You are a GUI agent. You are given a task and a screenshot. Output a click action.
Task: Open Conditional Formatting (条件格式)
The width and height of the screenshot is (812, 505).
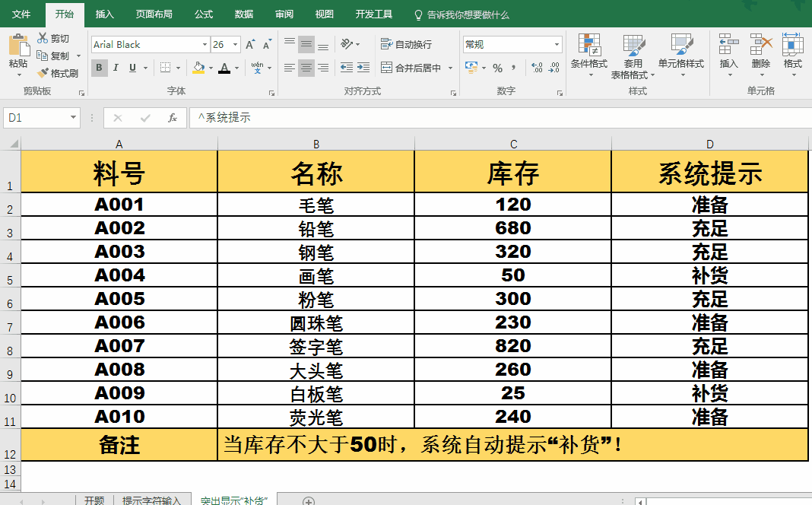coord(588,52)
